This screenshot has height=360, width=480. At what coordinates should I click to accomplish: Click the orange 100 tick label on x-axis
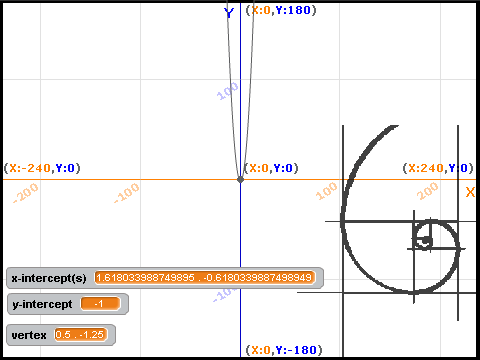327,191
